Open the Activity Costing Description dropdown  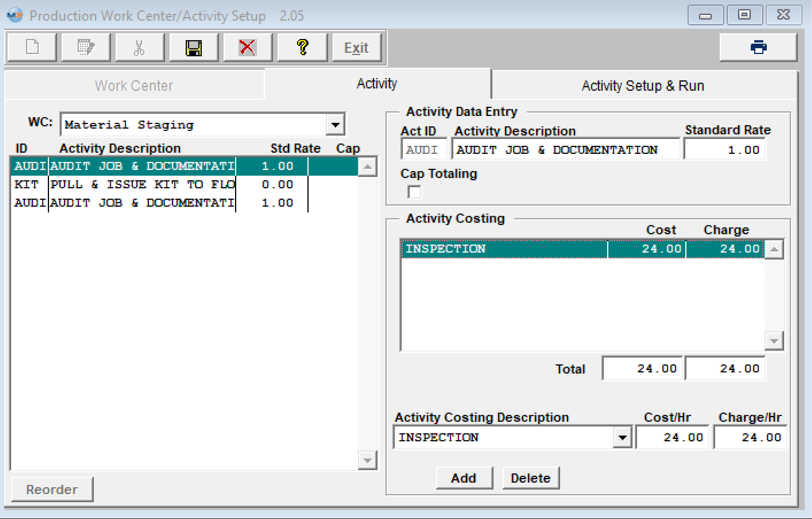tap(622, 437)
